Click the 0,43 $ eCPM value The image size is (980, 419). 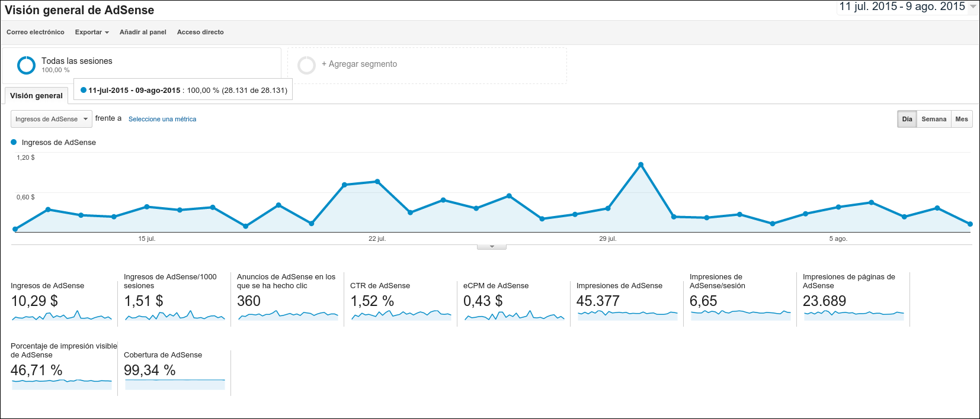tap(483, 301)
